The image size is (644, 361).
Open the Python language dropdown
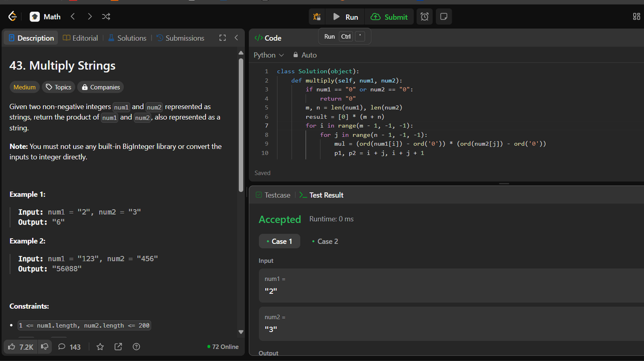[x=269, y=55]
